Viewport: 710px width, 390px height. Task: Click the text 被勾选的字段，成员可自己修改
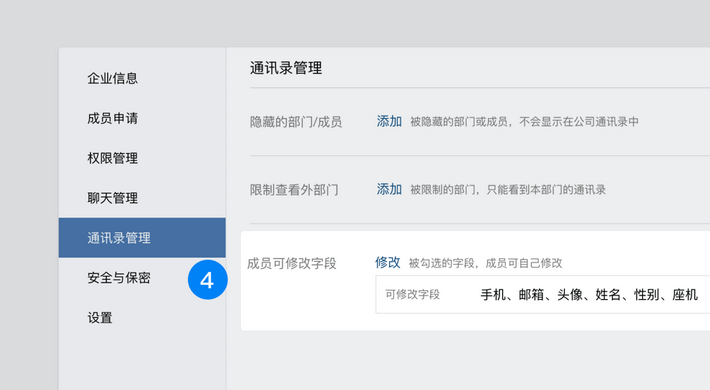485,263
